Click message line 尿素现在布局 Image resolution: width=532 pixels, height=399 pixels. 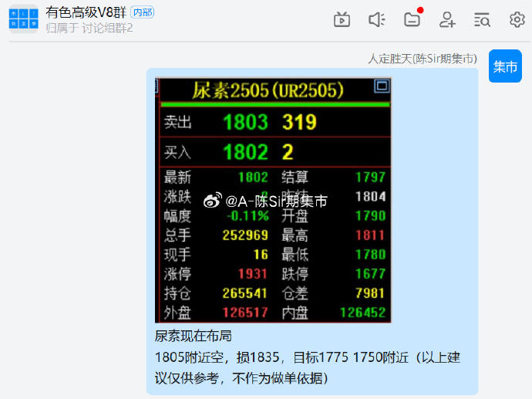(194, 336)
